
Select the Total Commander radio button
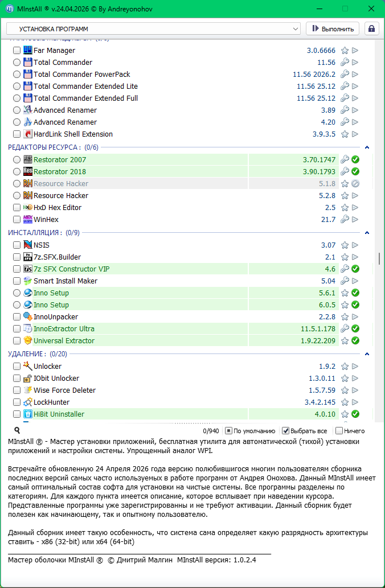[17, 63]
